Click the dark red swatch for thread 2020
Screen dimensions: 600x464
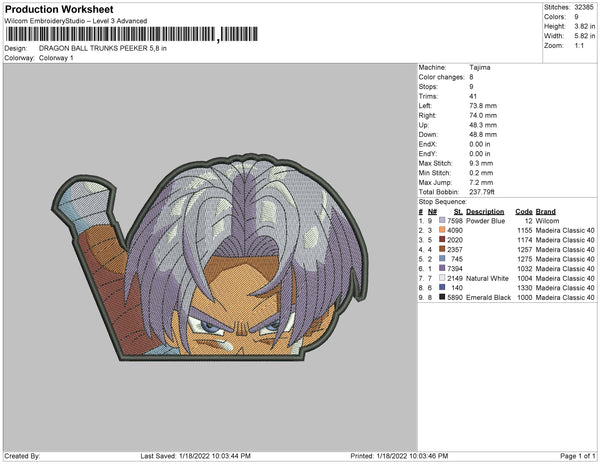[x=442, y=240]
